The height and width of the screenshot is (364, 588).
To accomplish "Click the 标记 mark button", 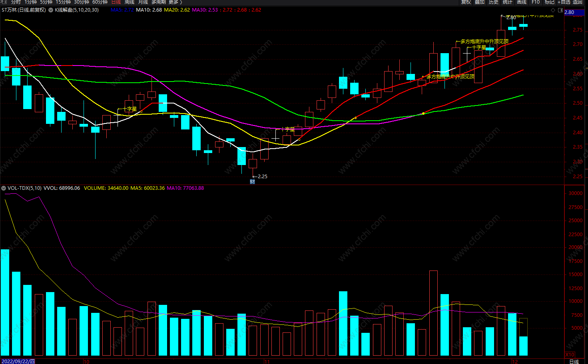I will pos(550,2).
